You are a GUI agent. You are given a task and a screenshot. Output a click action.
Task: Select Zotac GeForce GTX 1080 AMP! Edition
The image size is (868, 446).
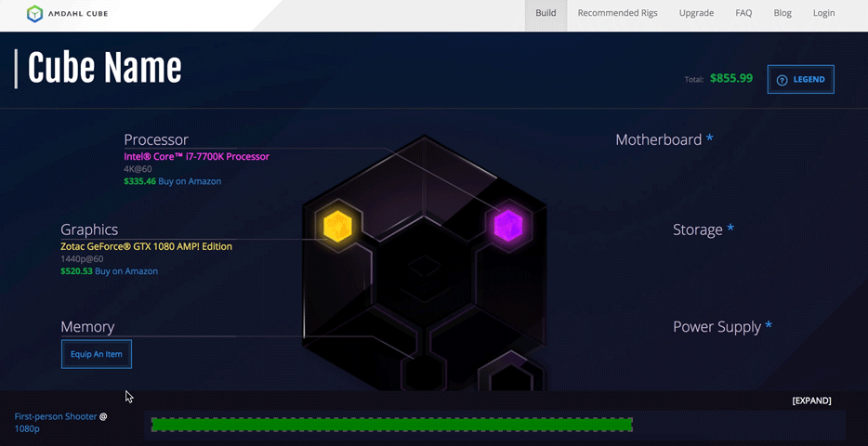click(146, 246)
